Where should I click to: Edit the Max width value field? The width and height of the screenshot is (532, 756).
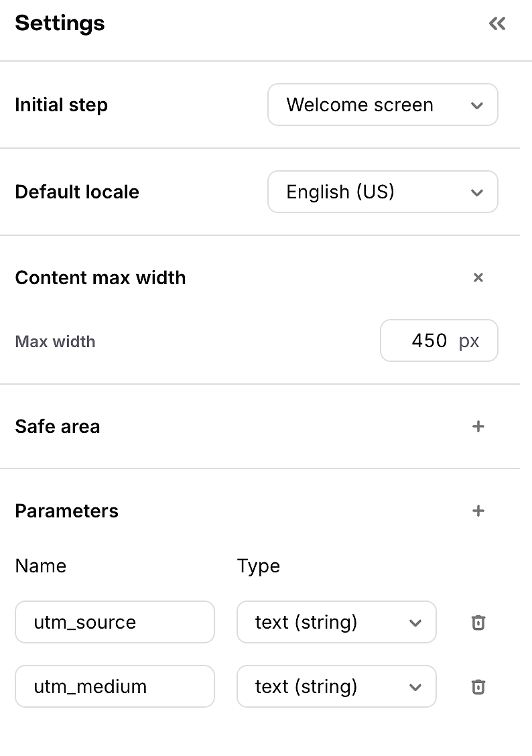(439, 340)
